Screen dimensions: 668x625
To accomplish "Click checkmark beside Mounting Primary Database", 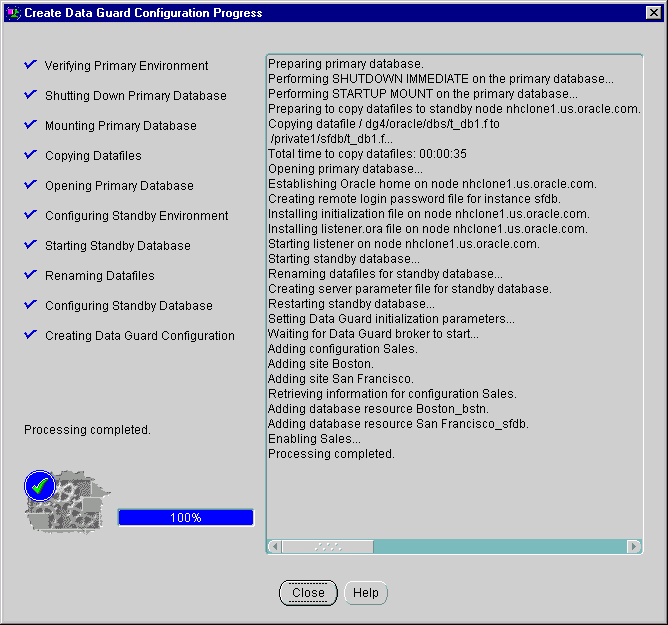I will click(30, 124).
